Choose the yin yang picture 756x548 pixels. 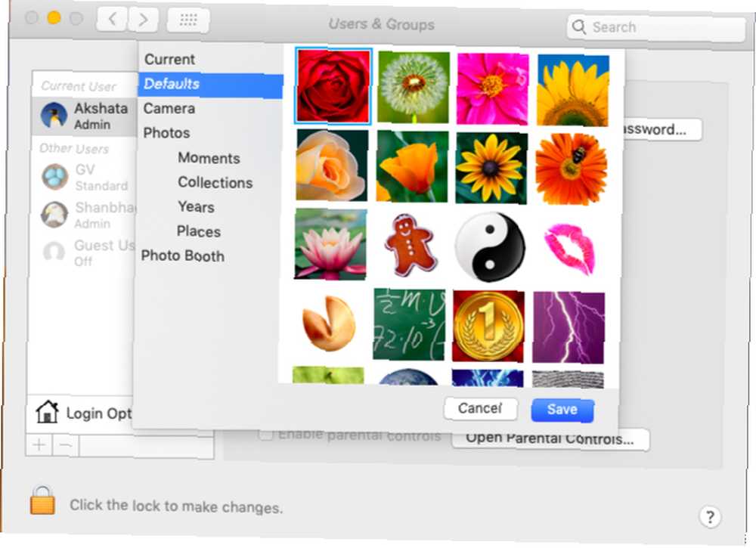(491, 246)
